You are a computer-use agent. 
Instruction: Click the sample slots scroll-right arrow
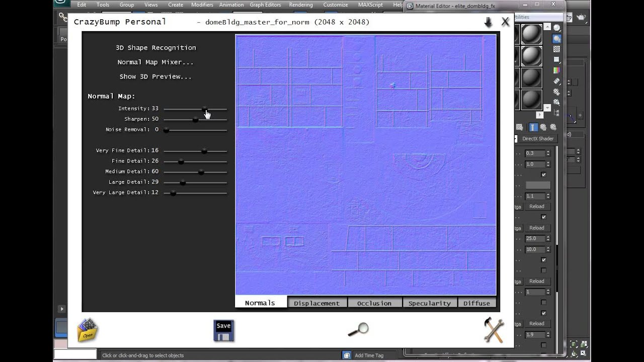click(540, 115)
